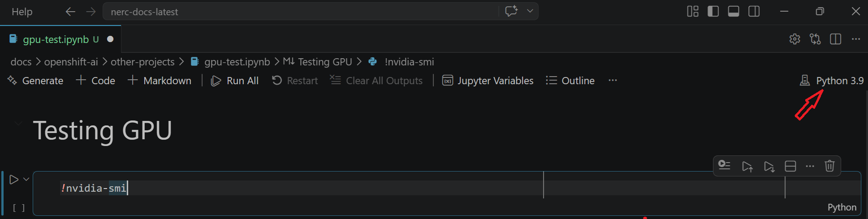Click Execute Above Cells icon
868x219 pixels.
(747, 167)
